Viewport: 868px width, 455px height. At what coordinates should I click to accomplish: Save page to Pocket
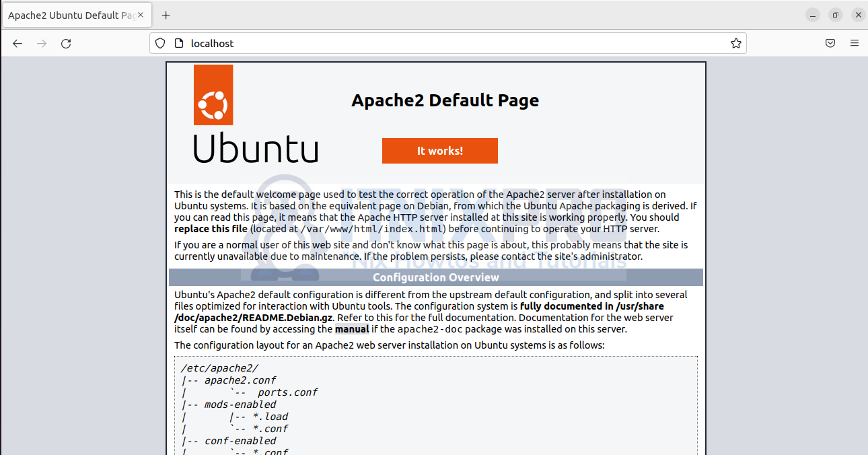[830, 43]
